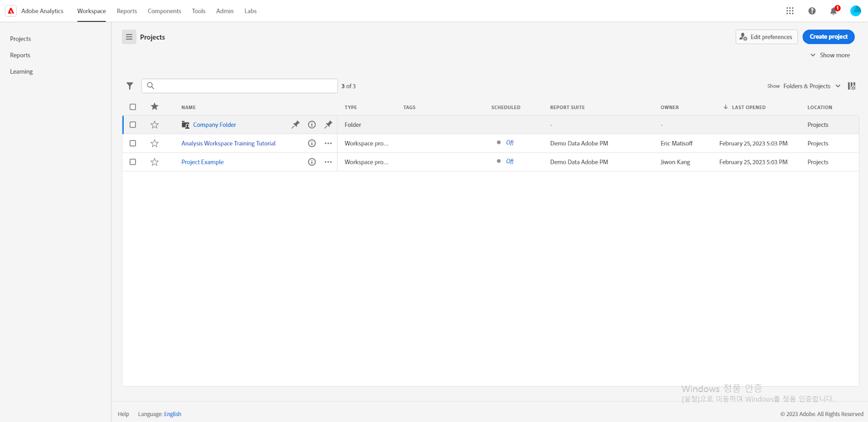Click the Eric Matisoff owner cell
Image resolution: width=868 pixels, height=422 pixels.
click(x=676, y=143)
